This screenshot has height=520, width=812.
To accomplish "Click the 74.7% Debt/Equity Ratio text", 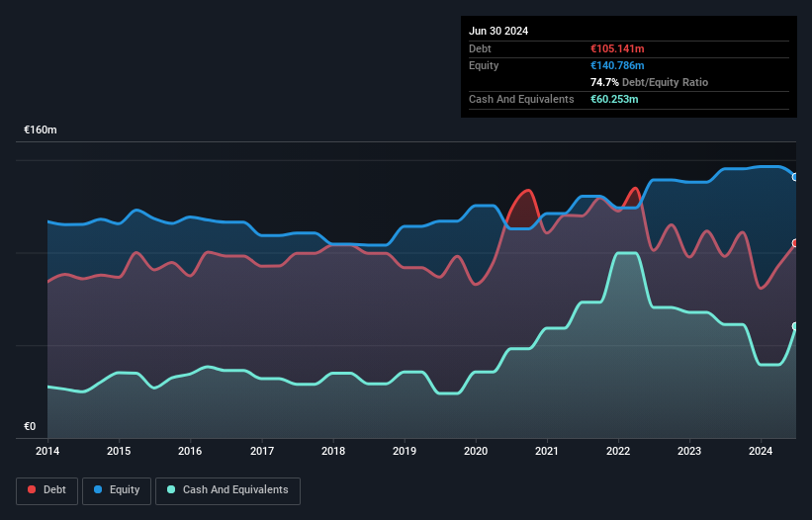I will (x=649, y=82).
